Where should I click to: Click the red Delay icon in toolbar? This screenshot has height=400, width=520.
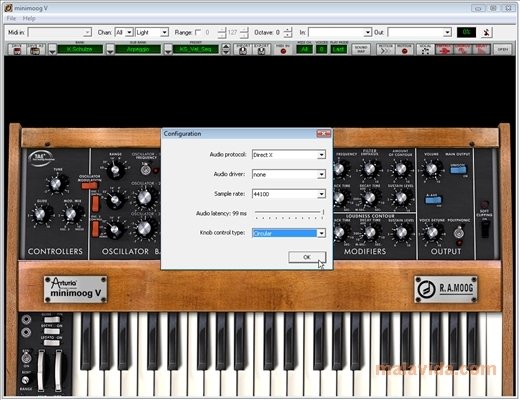click(x=481, y=49)
